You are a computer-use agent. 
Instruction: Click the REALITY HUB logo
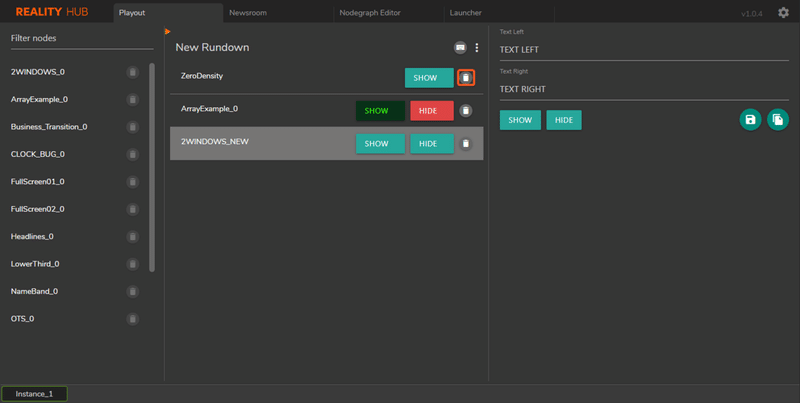click(52, 12)
